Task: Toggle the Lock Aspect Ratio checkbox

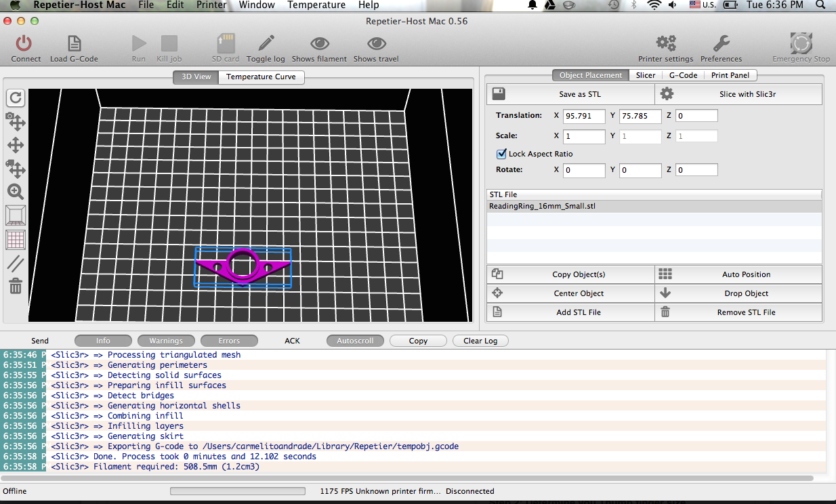Action: (x=502, y=154)
